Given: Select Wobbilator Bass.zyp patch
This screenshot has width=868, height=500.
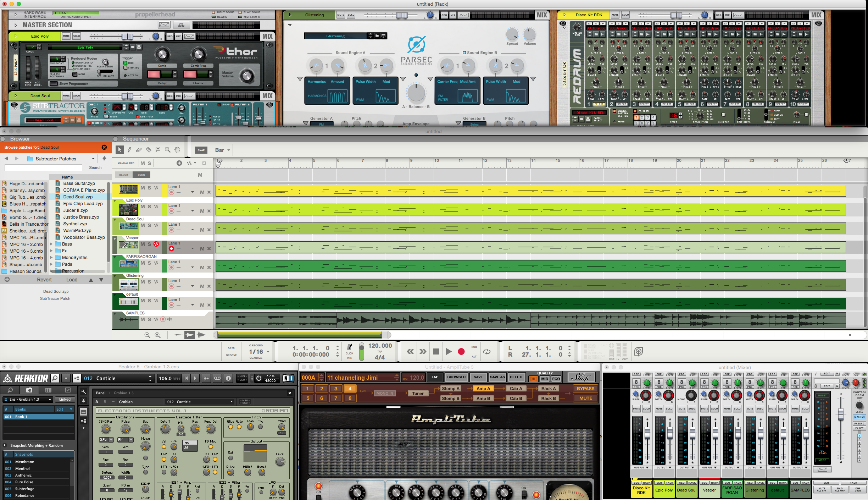Looking at the screenshot, I should point(84,237).
